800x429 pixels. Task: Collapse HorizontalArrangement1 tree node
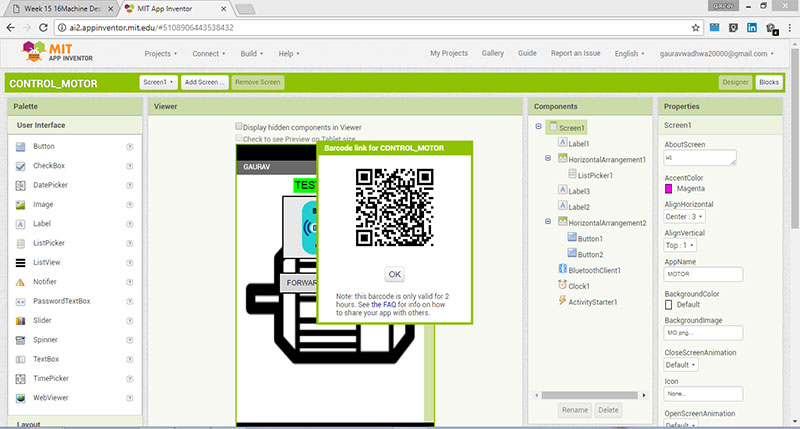pyautogui.click(x=548, y=158)
